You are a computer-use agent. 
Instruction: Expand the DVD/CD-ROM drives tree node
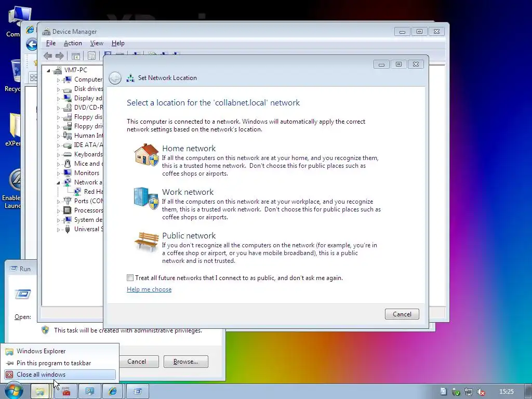(x=58, y=108)
